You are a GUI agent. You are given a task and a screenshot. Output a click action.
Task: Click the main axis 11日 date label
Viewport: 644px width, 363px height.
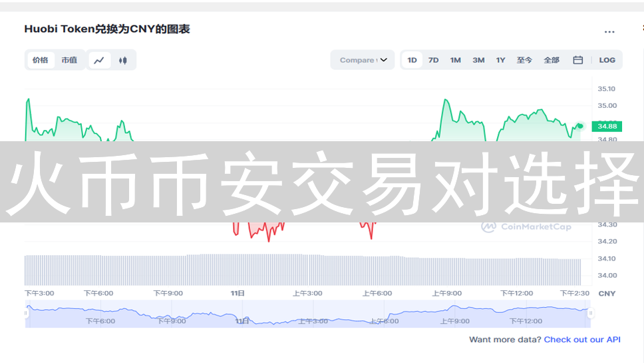[238, 293]
